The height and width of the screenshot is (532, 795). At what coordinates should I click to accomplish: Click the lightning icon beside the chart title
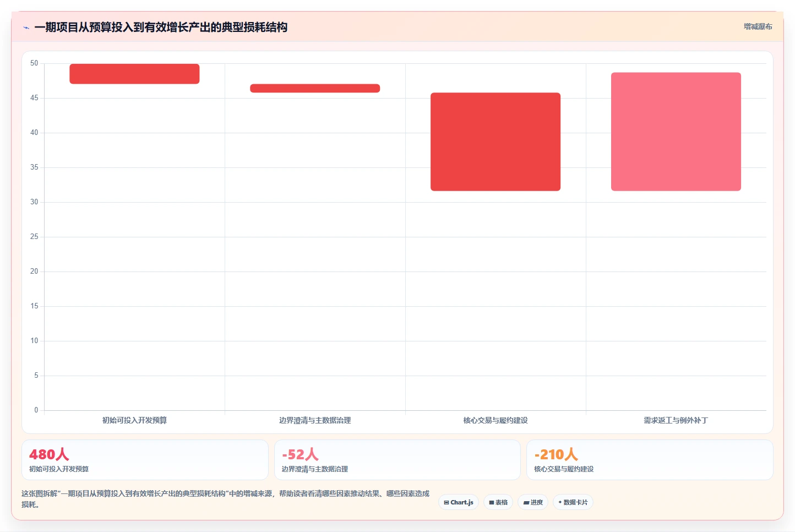[x=26, y=28]
